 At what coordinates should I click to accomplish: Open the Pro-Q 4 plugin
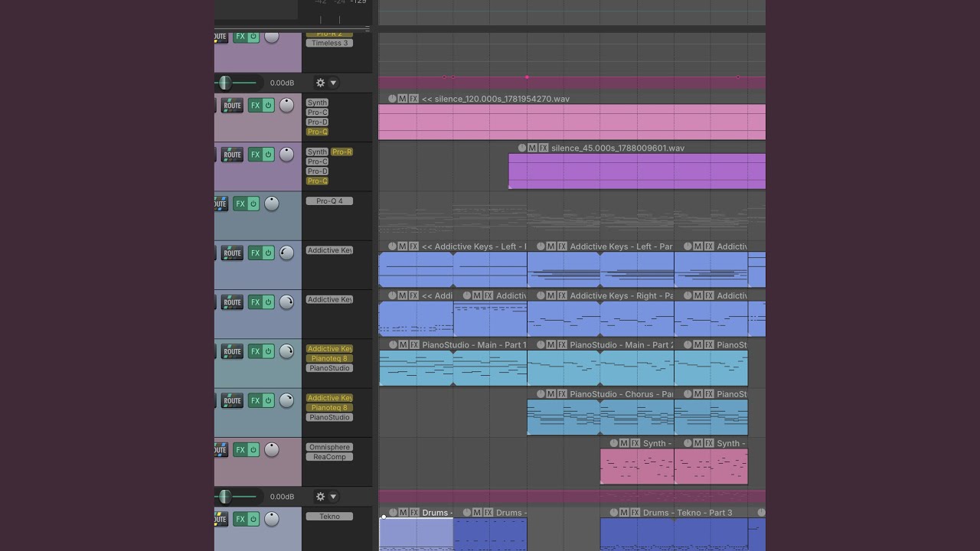[x=329, y=201]
